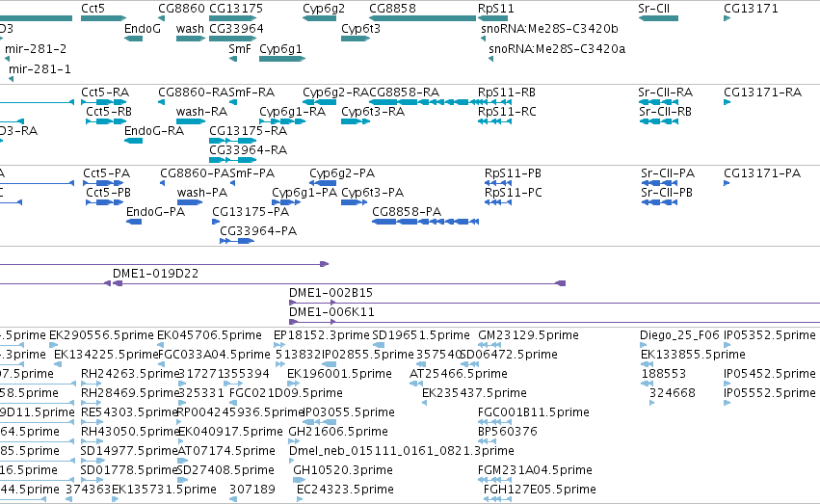Viewport: 820px width, 504px height.
Task: Click the CG8860 gene label
Action: click(181, 9)
